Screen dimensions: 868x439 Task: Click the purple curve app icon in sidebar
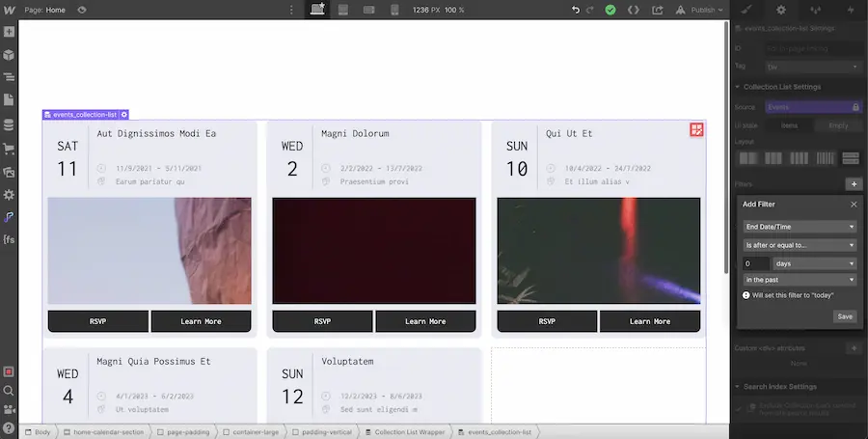tap(9, 217)
